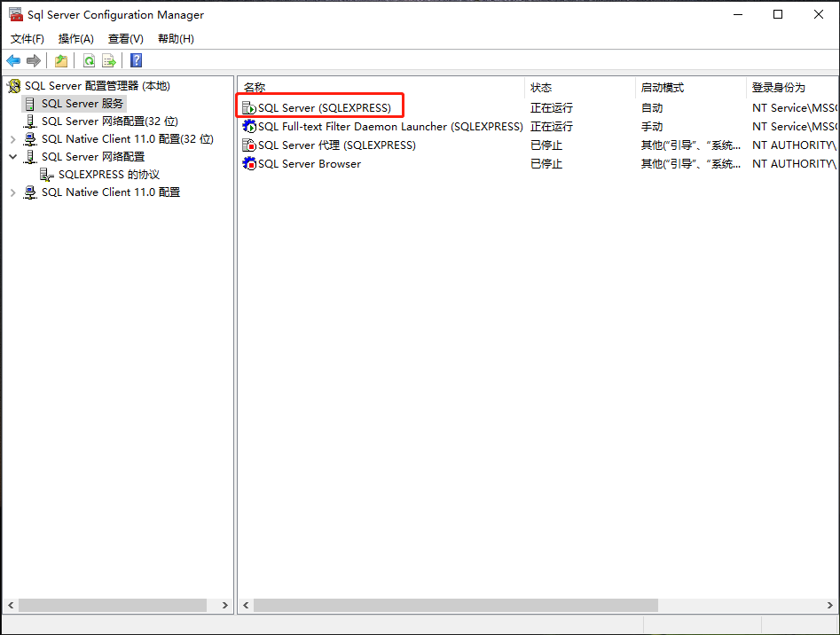The height and width of the screenshot is (635, 840).
Task: Click the app icon in the title bar
Action: pyautogui.click(x=16, y=14)
